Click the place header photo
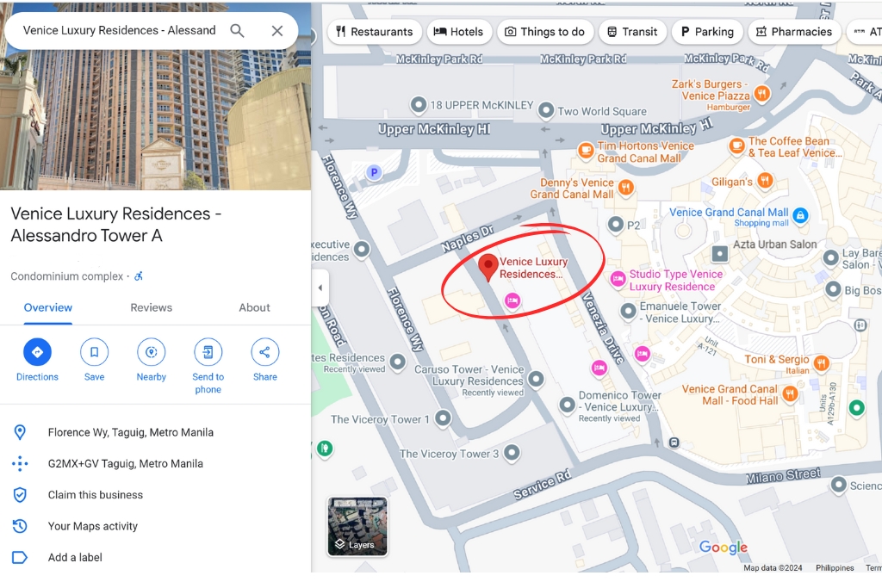This screenshot has height=588, width=882. pyautogui.click(x=155, y=120)
